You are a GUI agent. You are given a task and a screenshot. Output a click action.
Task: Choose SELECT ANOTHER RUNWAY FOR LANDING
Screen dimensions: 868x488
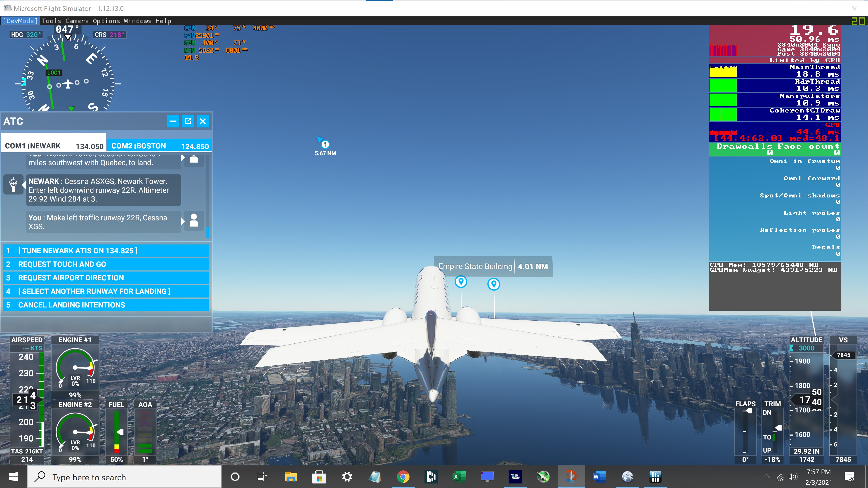click(x=106, y=291)
